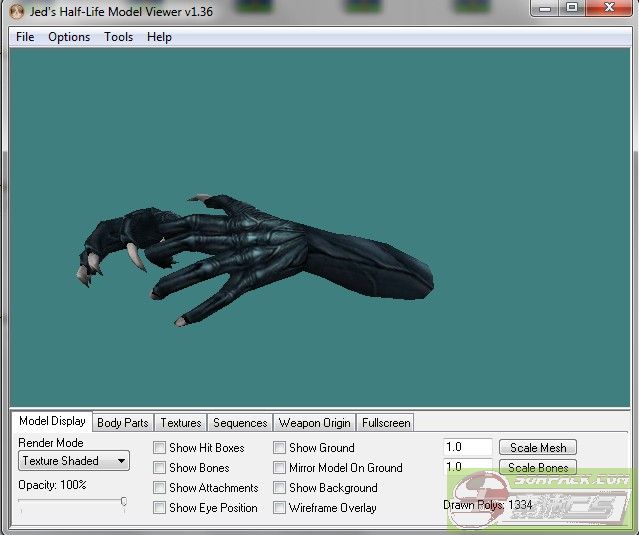Enable Show Attachments option
The height and width of the screenshot is (535, 639).
160,488
